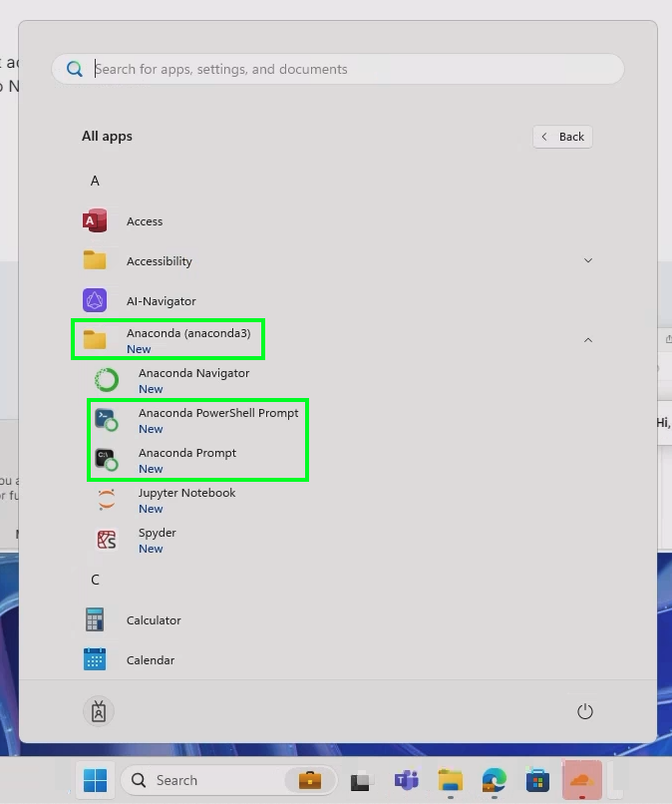Viewport: 672px width, 804px height.
Task: Select the Anaconda Navigator label
Action: pyautogui.click(x=193, y=373)
